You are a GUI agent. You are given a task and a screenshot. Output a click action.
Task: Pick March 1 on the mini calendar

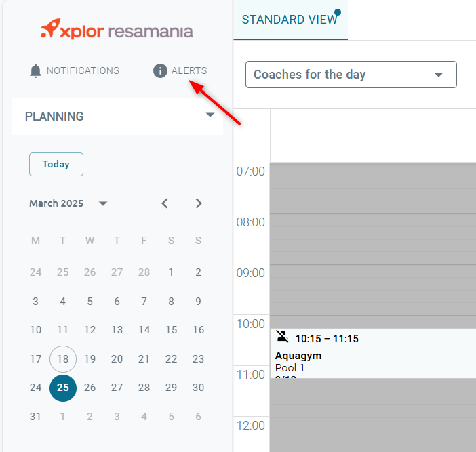point(171,272)
